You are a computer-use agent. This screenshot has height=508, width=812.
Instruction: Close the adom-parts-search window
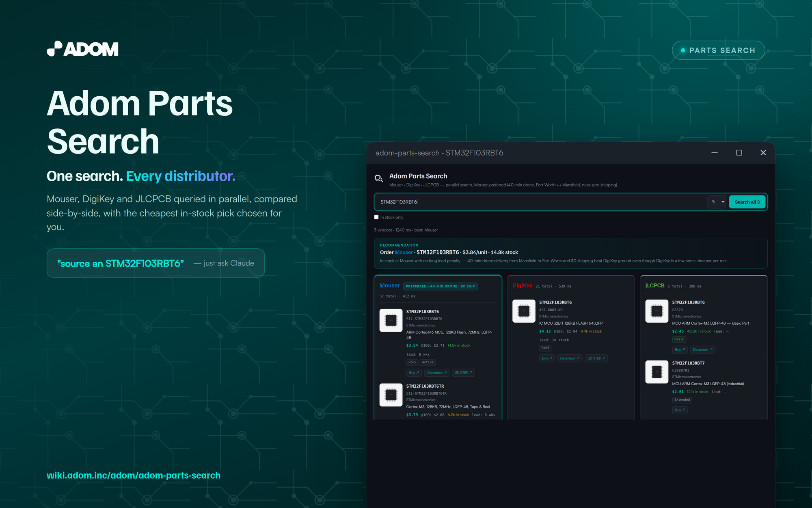pos(763,153)
